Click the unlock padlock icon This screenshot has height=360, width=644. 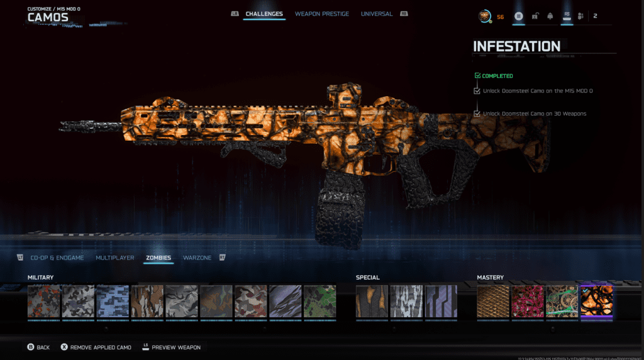coord(535,16)
